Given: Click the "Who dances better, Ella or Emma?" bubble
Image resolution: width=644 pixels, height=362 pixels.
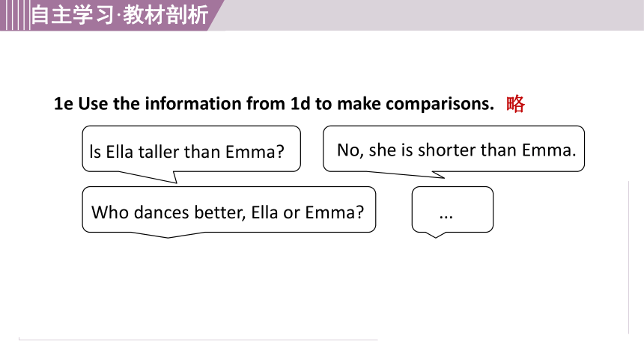Looking at the screenshot, I should click(x=228, y=210).
